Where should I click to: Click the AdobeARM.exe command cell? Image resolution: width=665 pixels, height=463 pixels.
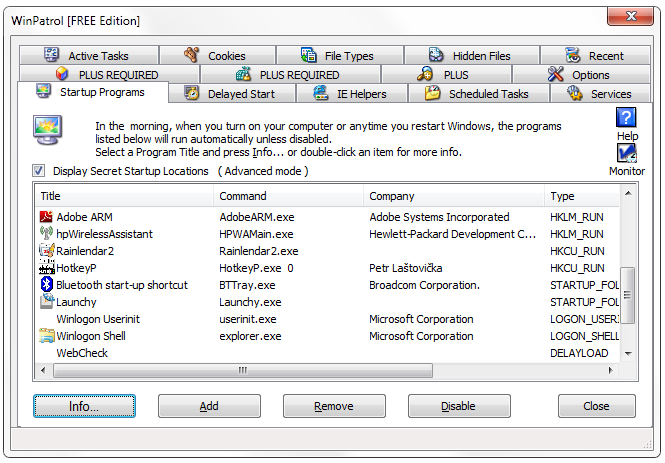[257, 217]
